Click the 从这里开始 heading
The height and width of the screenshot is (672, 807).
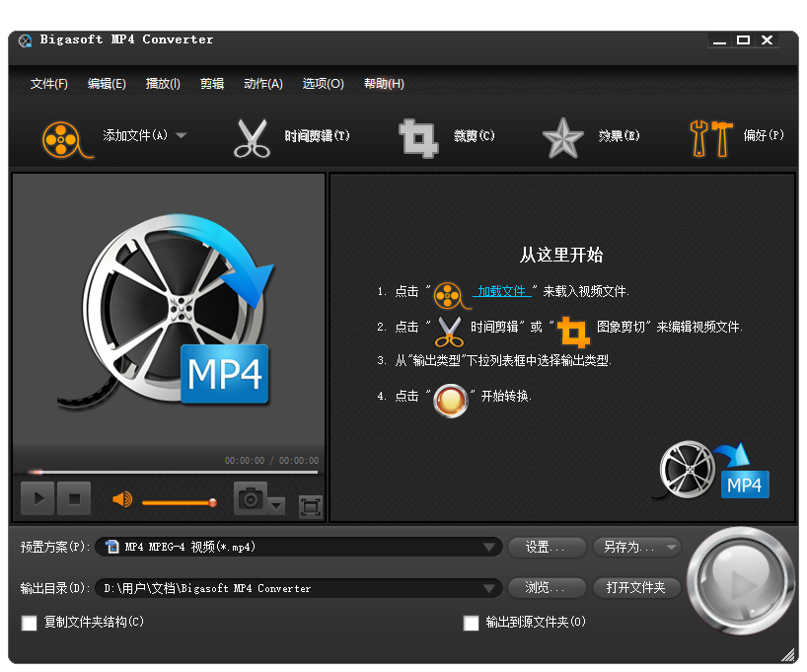[x=561, y=255]
